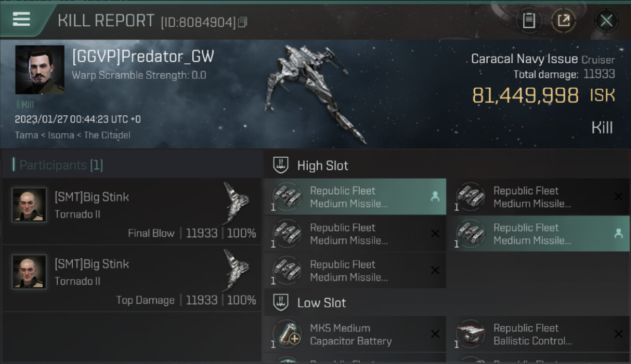Click the X on MK5 Medium Capacitor Battery
This screenshot has height=364, width=631.
click(x=435, y=334)
